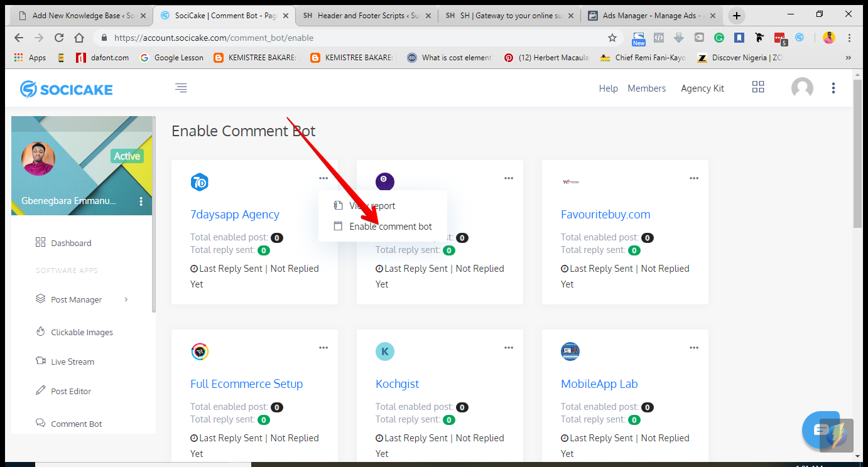The height and width of the screenshot is (467, 868).
Task: Open Agency Kit in the header
Action: 703,89
